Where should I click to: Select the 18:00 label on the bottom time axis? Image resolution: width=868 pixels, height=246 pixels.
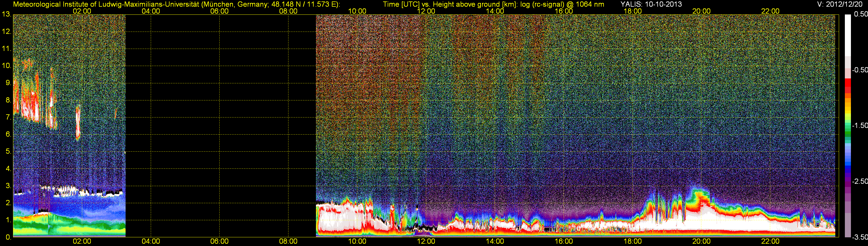pyautogui.click(x=632, y=241)
